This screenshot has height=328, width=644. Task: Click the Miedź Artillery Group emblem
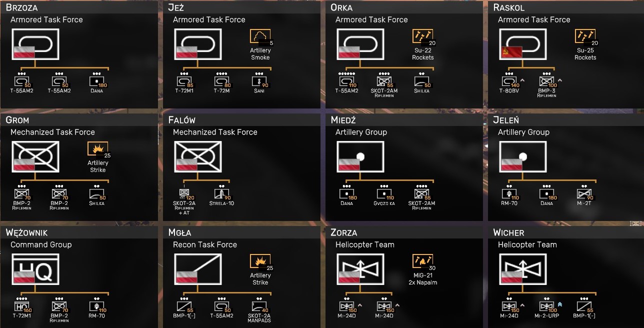pos(360,158)
